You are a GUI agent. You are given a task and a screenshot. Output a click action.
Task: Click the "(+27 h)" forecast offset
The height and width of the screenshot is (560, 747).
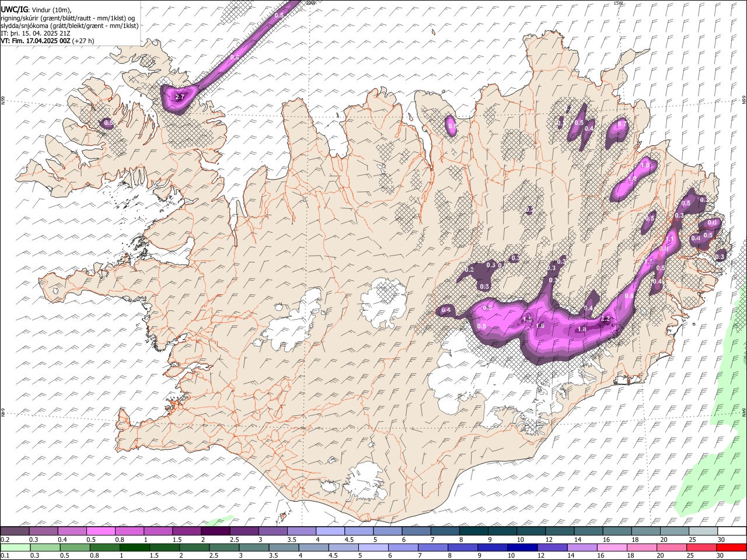click(x=83, y=41)
